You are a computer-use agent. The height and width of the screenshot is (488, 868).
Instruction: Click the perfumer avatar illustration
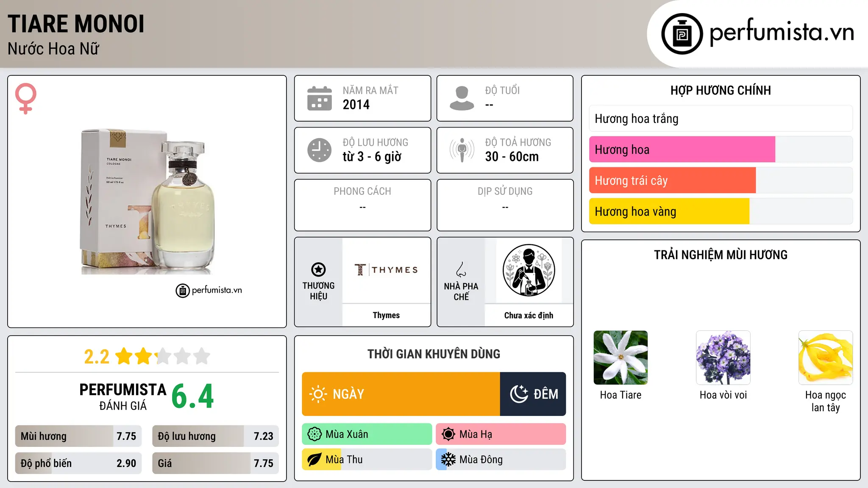point(529,270)
